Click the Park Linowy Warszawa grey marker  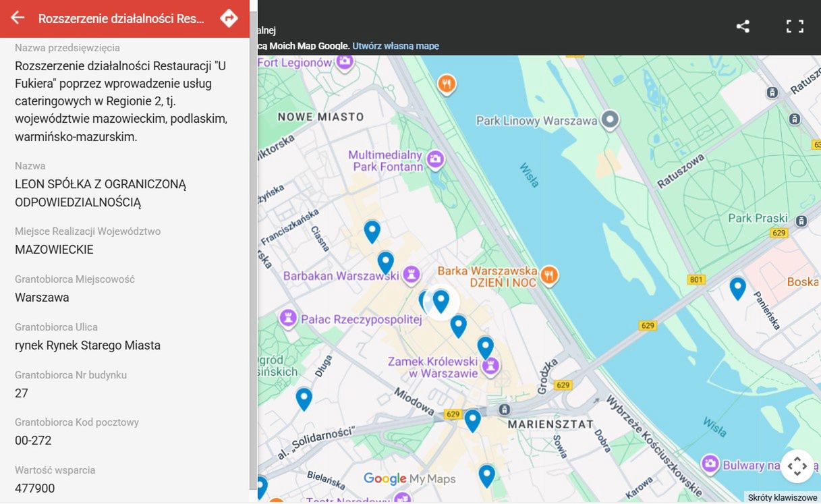(x=611, y=121)
